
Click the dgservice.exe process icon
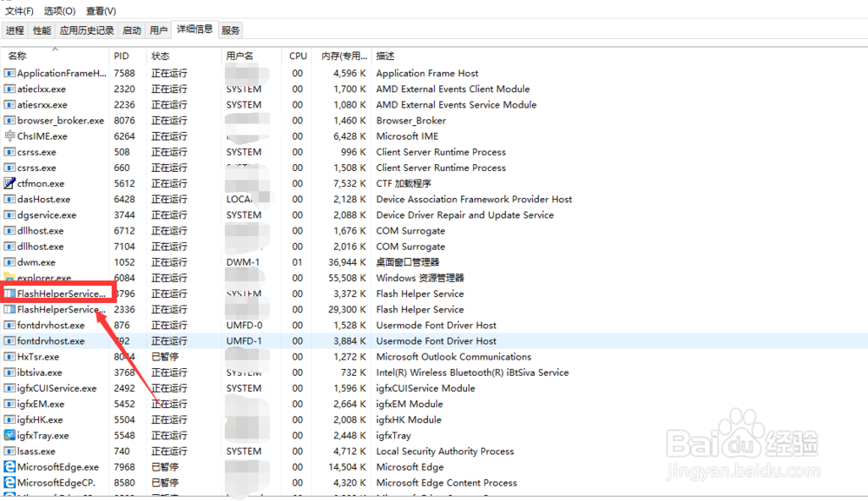[x=10, y=214]
